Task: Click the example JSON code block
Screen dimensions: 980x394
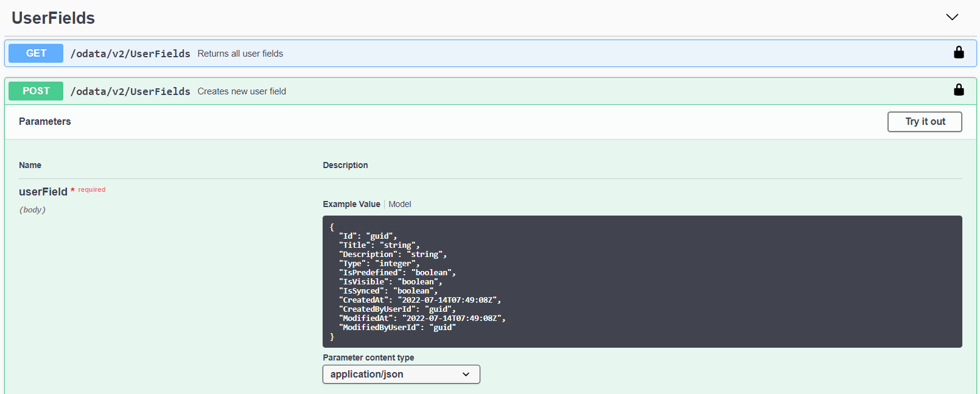Action: click(642, 281)
